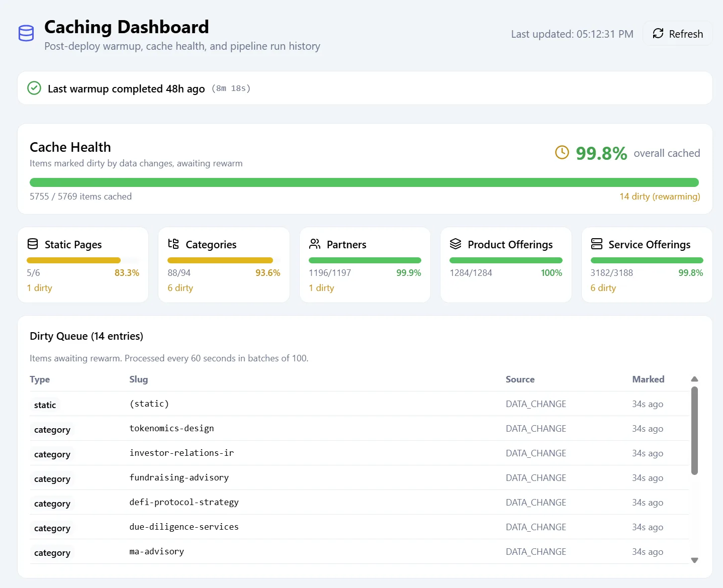This screenshot has height=588, width=723.
Task: Click the Static Pages progress bar
Action: click(x=83, y=260)
